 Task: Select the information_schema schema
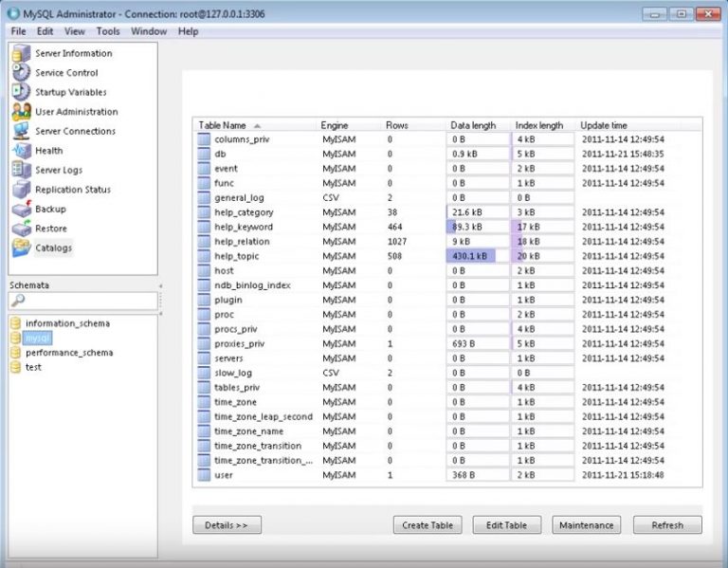(68, 323)
